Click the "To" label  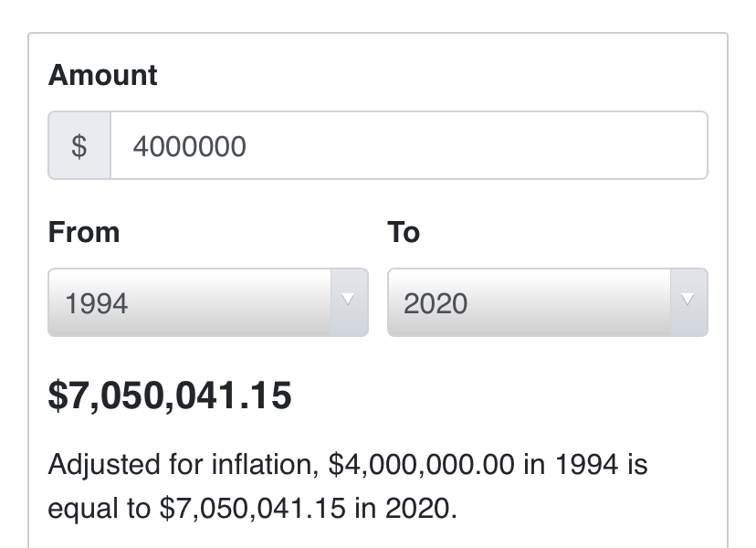[x=404, y=232]
